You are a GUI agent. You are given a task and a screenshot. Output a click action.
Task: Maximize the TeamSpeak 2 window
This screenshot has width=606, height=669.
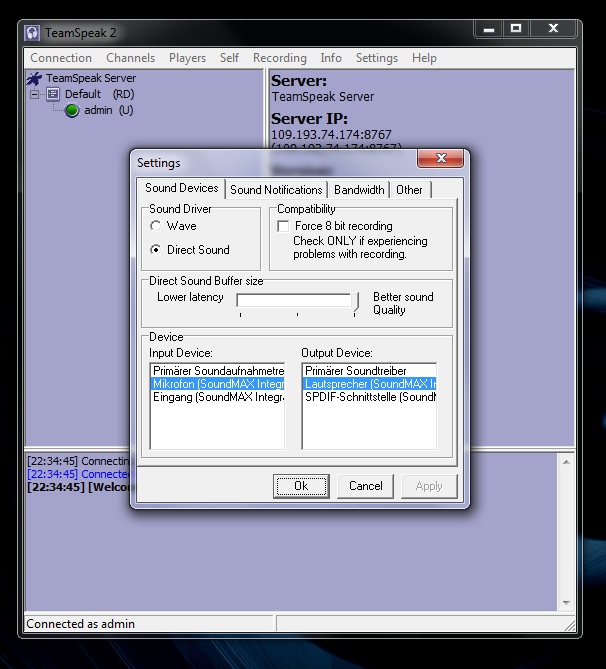[516, 29]
